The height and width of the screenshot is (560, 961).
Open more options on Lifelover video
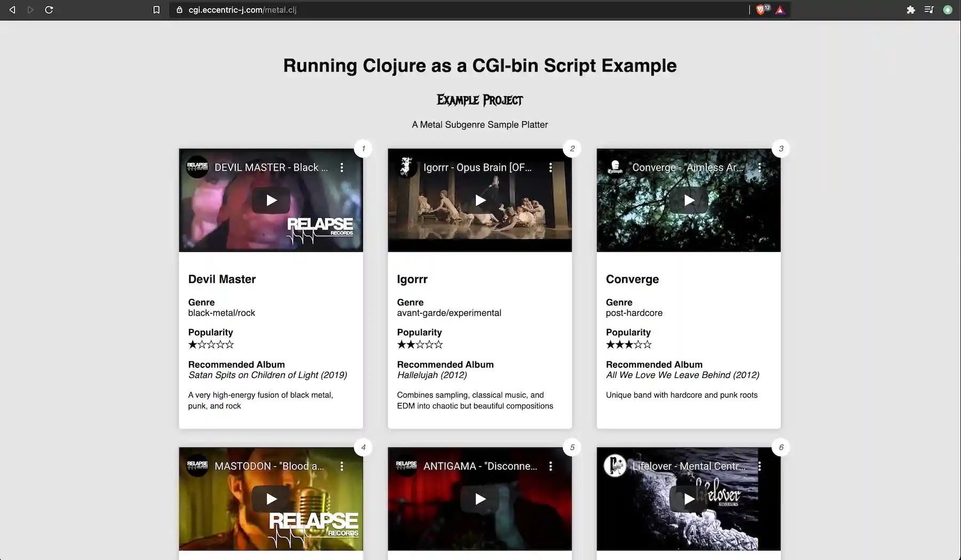759,466
